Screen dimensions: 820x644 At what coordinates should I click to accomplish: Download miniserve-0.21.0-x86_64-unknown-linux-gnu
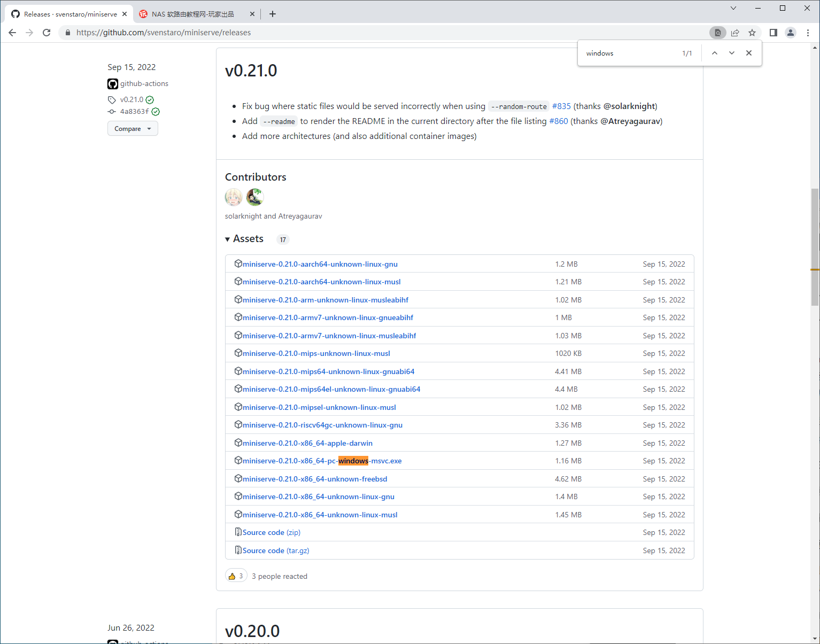pyautogui.click(x=319, y=496)
